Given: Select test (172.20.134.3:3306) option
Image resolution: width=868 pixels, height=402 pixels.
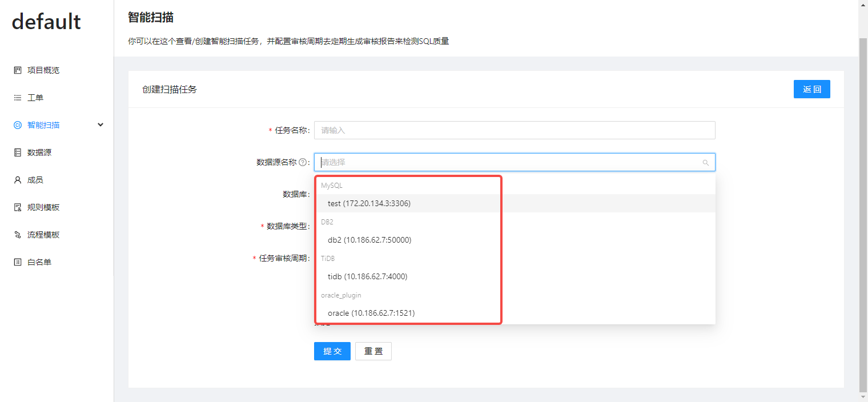Looking at the screenshot, I should coord(515,203).
